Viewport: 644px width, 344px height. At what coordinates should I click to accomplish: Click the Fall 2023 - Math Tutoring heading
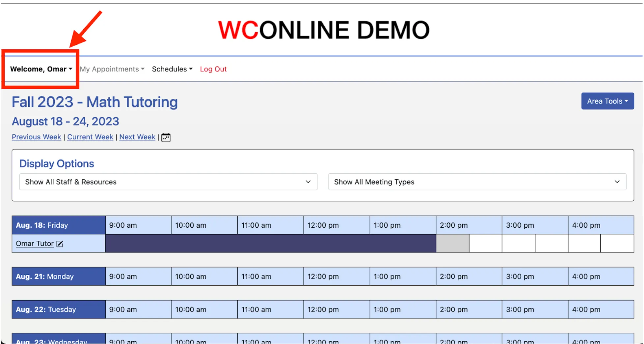(95, 102)
